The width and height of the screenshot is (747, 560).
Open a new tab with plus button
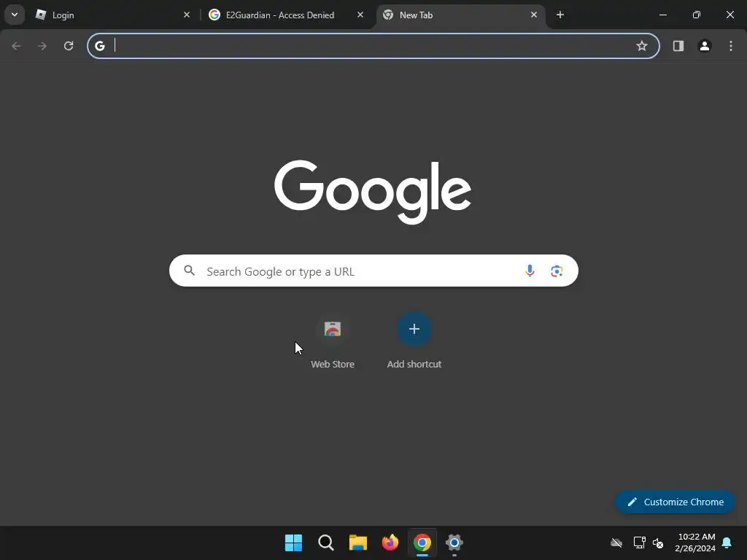560,15
